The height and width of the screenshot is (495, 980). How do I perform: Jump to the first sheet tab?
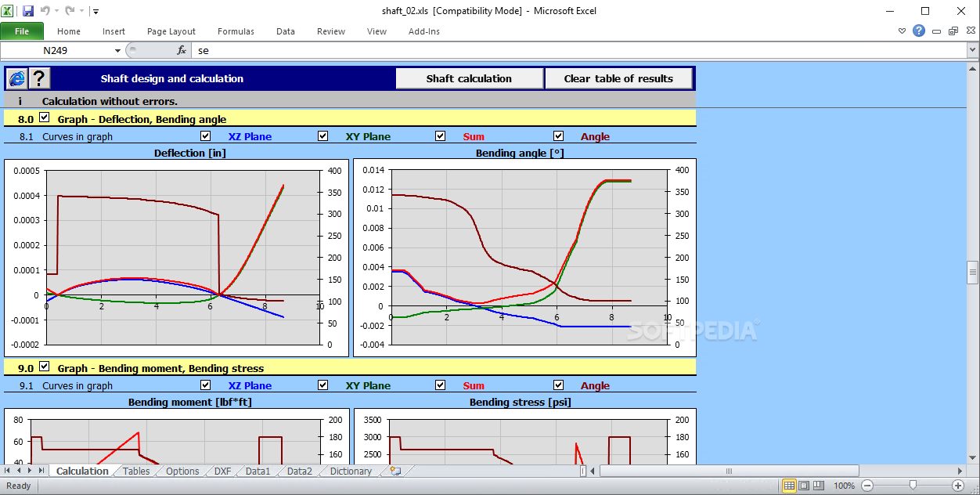(x=9, y=471)
